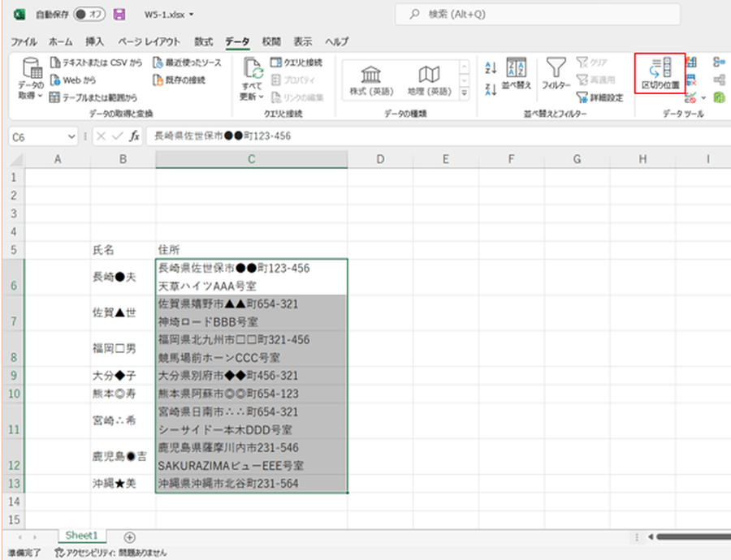731x560 pixels.
Task: Click the 再適用 (Reapply) button
Action: pyautogui.click(x=596, y=80)
